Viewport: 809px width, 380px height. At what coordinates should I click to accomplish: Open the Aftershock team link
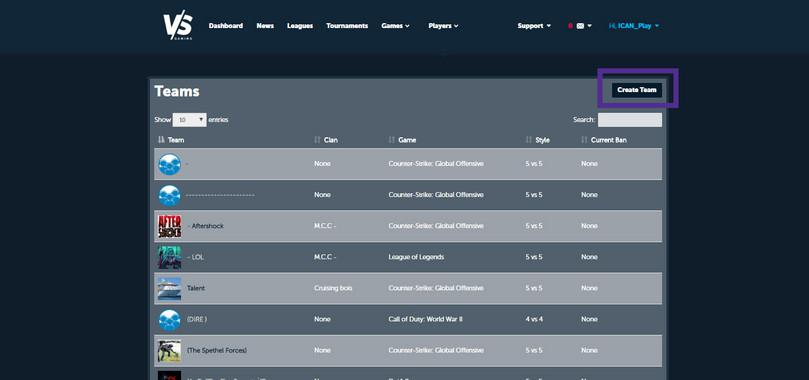[x=206, y=226]
